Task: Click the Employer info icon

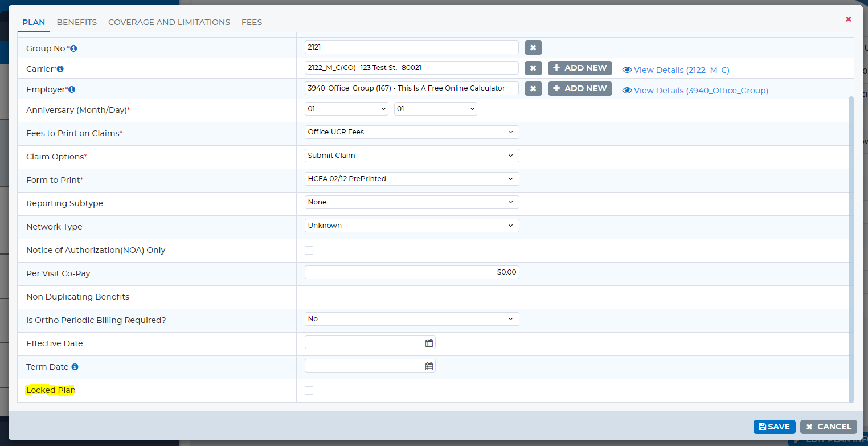Action: coord(72,89)
